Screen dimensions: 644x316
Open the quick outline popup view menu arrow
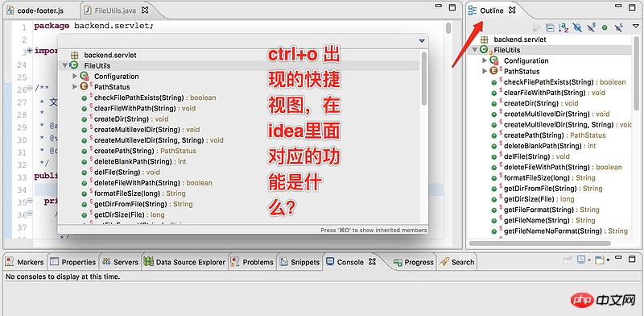(421, 41)
